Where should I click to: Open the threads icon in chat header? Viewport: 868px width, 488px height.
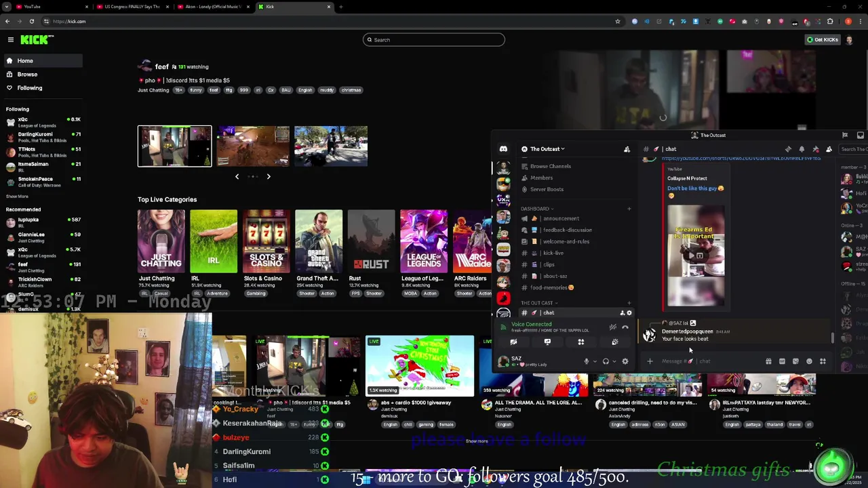coord(788,149)
